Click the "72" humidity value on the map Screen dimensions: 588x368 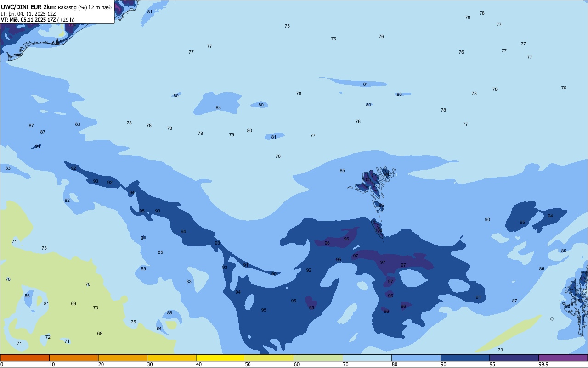tap(48, 337)
